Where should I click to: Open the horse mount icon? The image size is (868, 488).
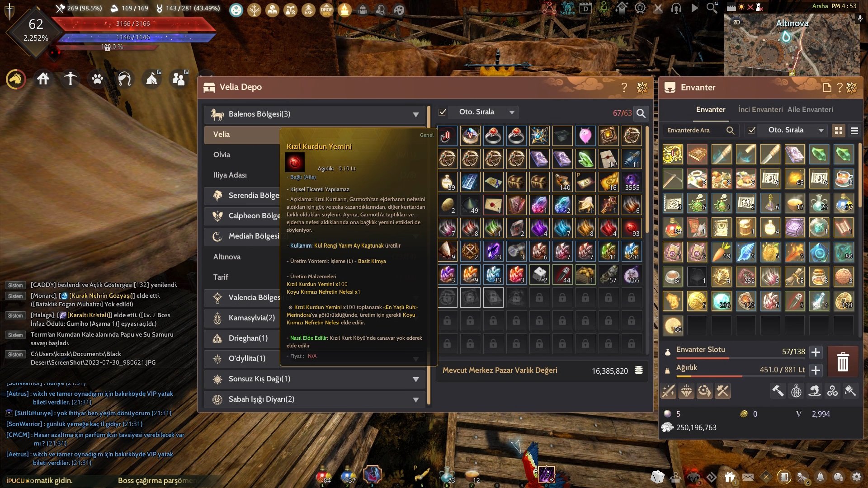coord(16,79)
